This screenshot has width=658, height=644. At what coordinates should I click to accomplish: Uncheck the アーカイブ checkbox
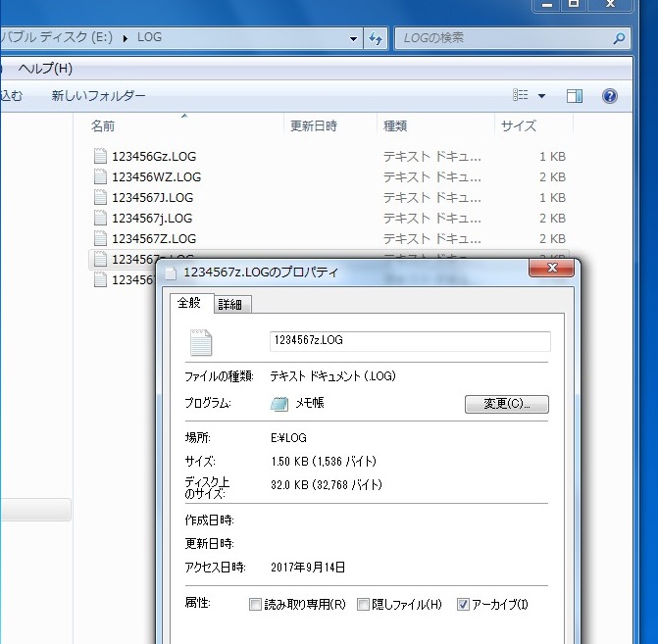(464, 605)
